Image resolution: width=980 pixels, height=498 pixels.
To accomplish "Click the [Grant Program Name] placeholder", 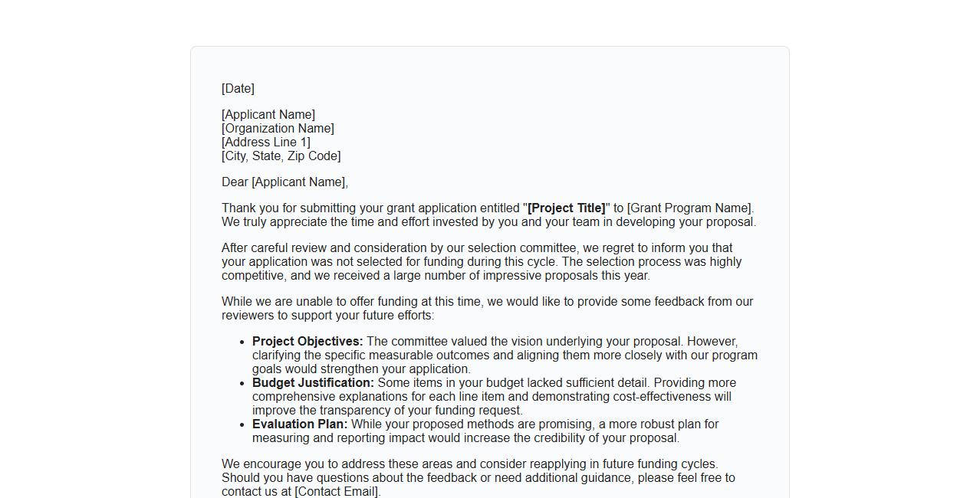I will [x=689, y=208].
